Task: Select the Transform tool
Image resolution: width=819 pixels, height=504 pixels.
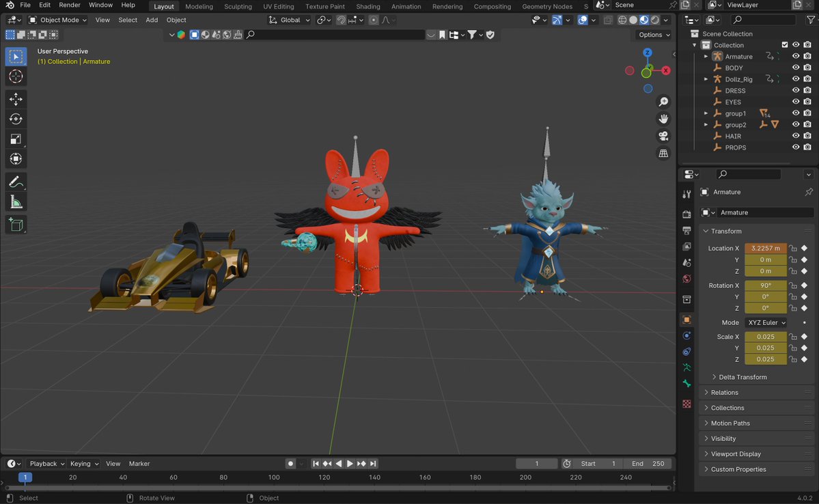Action: point(16,158)
